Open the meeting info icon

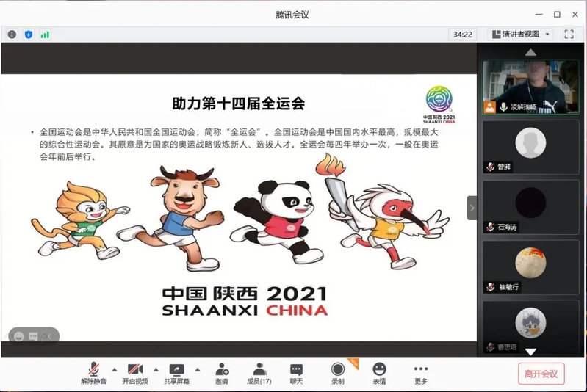pyautogui.click(x=12, y=35)
